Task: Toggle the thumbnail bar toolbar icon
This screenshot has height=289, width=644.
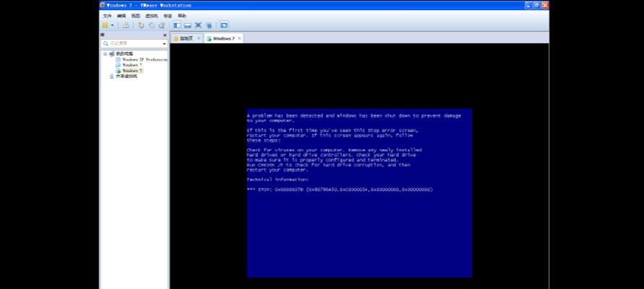Action: pos(188,25)
